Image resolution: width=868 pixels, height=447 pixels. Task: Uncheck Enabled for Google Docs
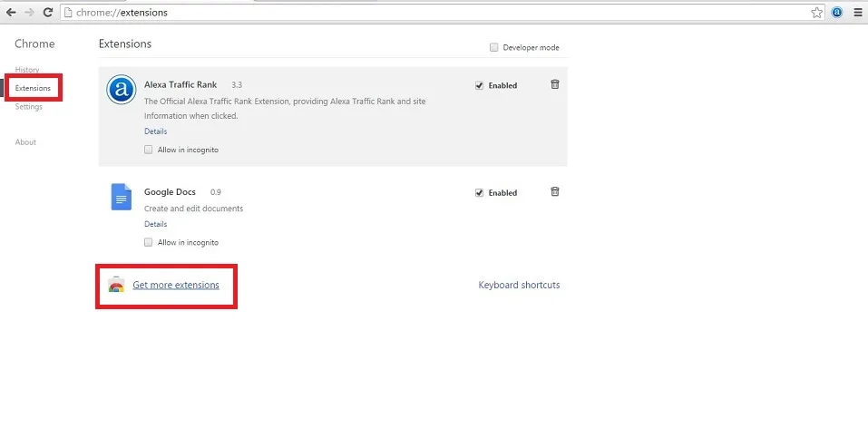pos(480,192)
